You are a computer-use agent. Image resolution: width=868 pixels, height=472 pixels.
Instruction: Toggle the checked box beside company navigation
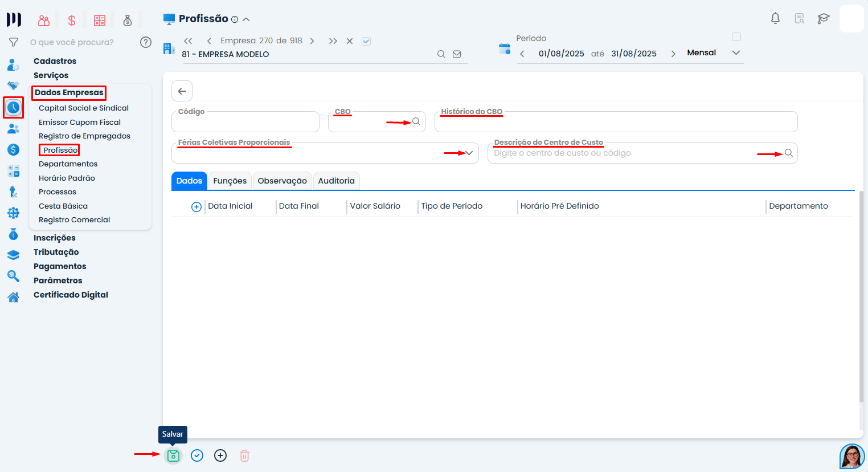366,41
